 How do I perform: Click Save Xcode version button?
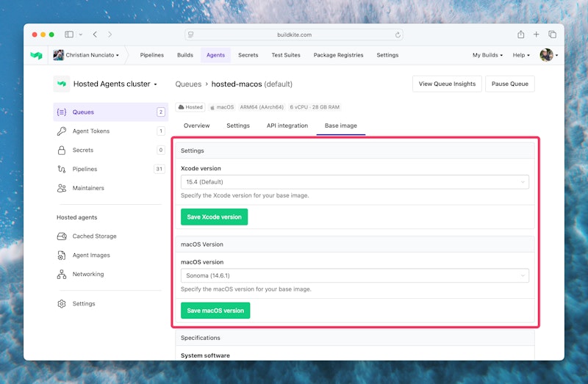tap(214, 217)
